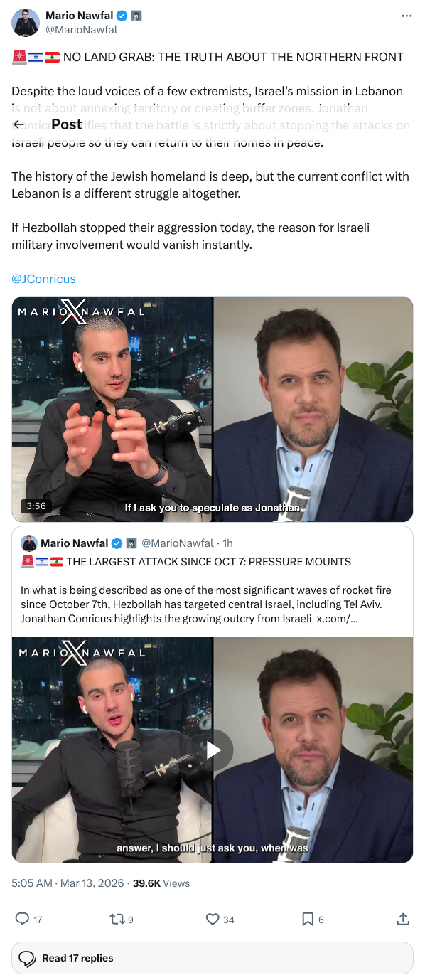The height and width of the screenshot is (980, 425).
Task: Click the blue verified badge
Action: [122, 16]
